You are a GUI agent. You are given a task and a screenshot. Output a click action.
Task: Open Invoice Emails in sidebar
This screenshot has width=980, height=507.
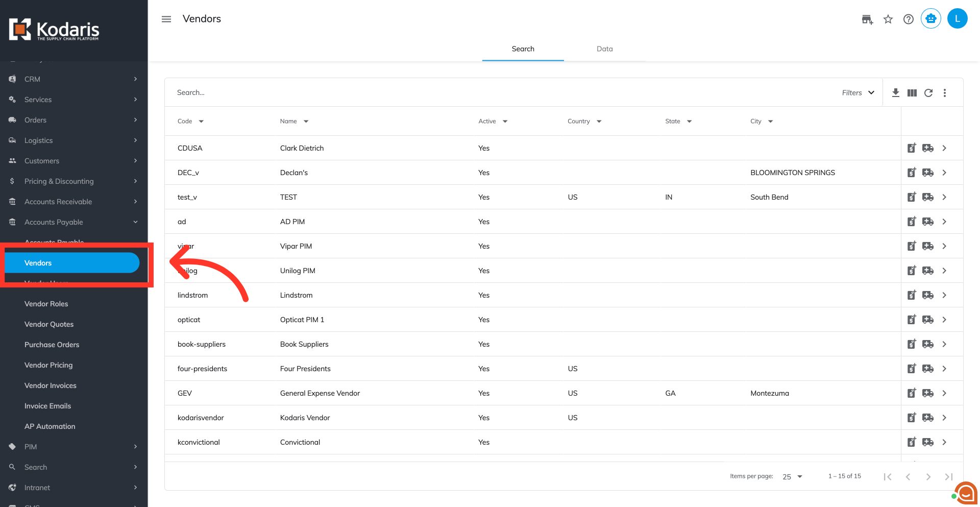click(47, 406)
